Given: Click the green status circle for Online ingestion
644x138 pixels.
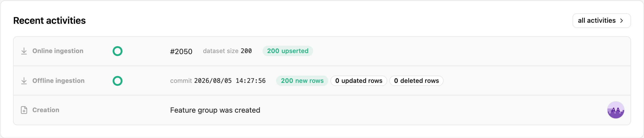Looking at the screenshot, I should click(x=117, y=51).
